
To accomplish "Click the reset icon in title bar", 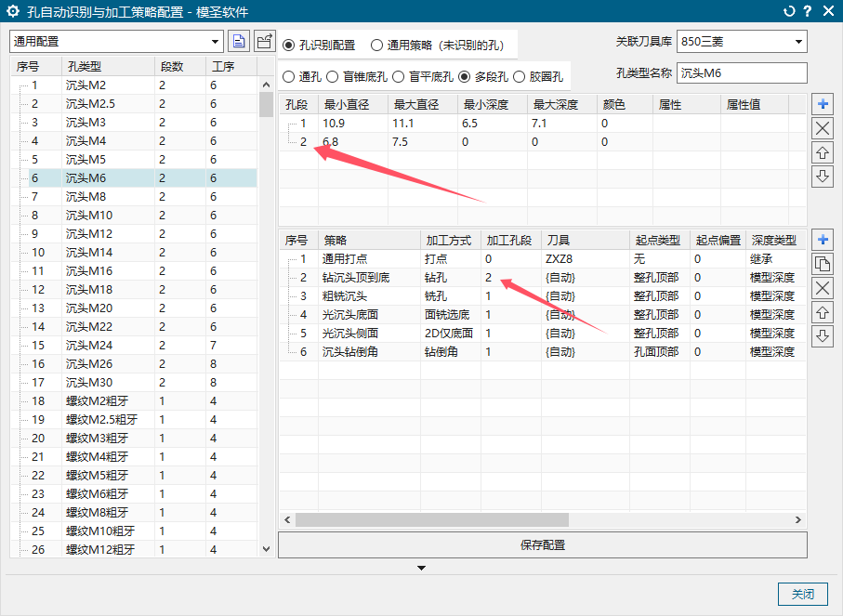I will tap(789, 11).
